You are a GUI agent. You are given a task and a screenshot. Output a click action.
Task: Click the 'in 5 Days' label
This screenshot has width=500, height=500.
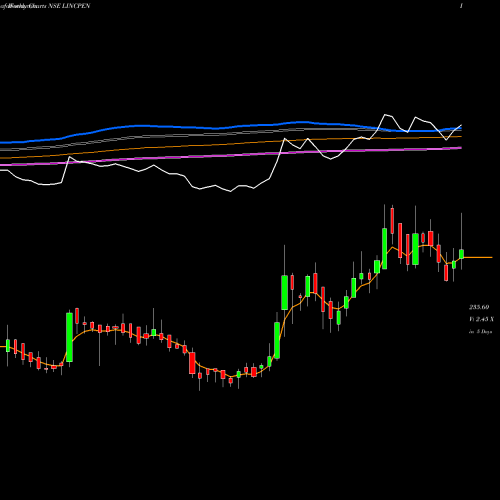(x=481, y=332)
